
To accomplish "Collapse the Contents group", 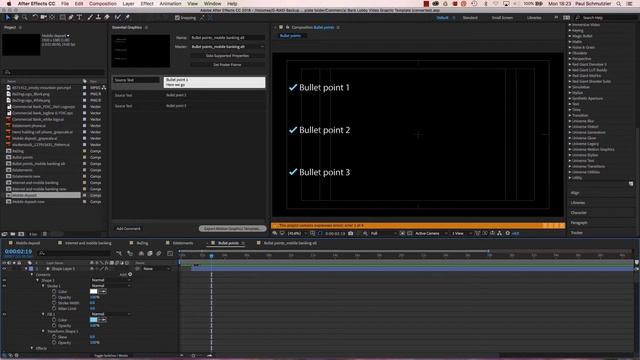I will (x=32, y=274).
